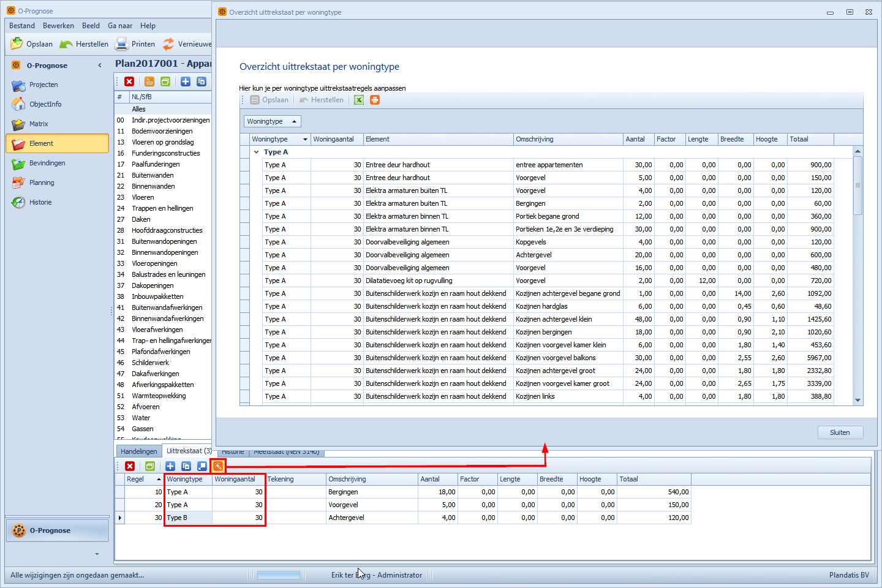Click the green windows icon above NL/SfB list
Viewport: 882px width, 588px height.
pyautogui.click(x=165, y=81)
